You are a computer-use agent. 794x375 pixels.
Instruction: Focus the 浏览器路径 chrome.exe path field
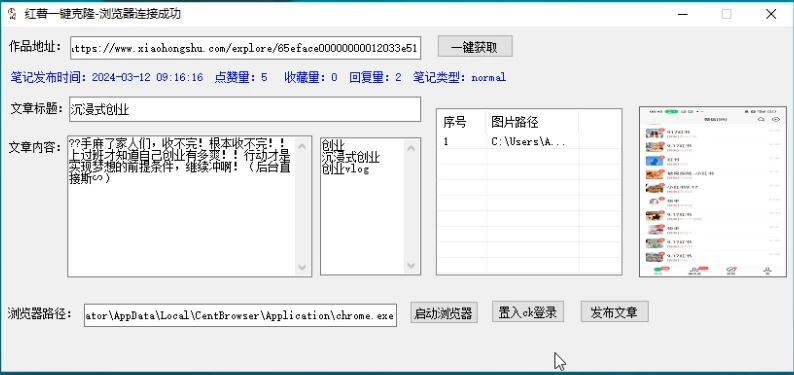[241, 315]
